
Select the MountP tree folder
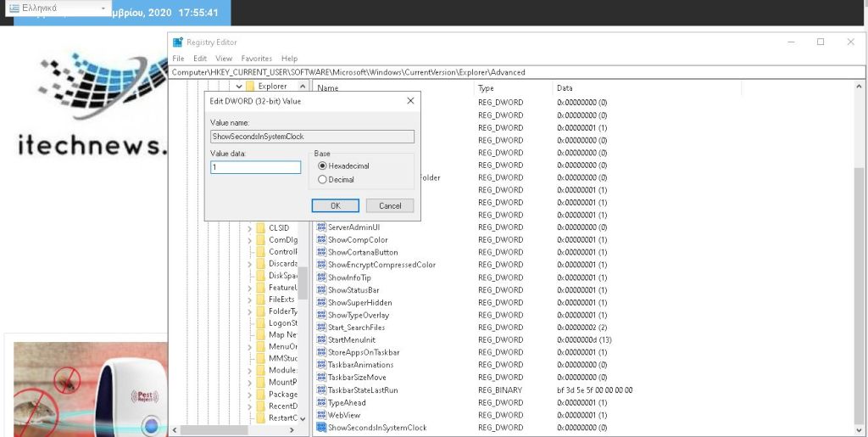(283, 382)
